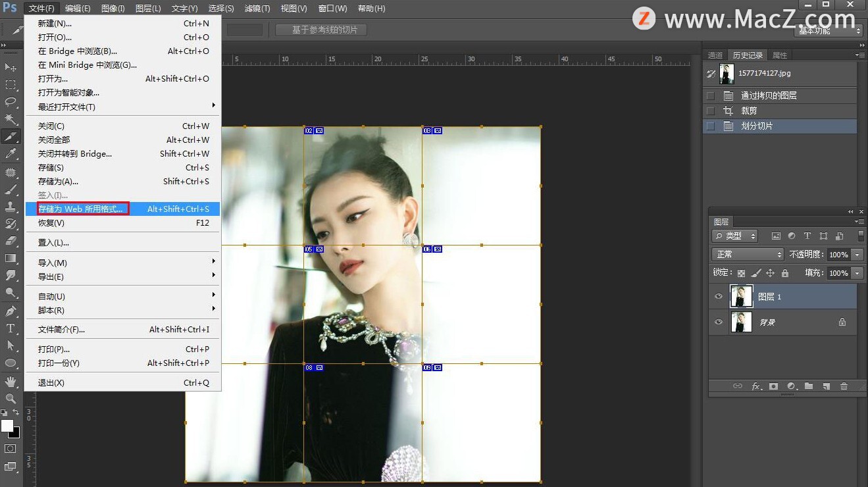Set history brush source for 裁剪 state
This screenshot has width=868, height=487.
(710, 111)
